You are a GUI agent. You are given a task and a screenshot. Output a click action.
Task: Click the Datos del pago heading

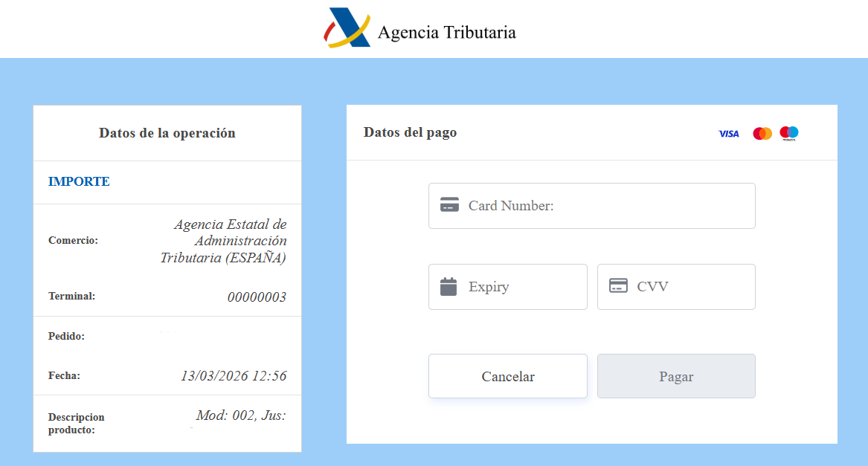tap(410, 132)
